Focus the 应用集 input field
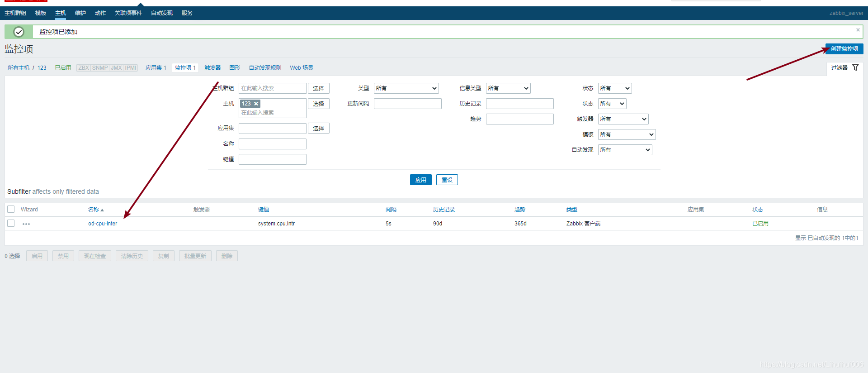The height and width of the screenshot is (373, 868). [x=273, y=128]
